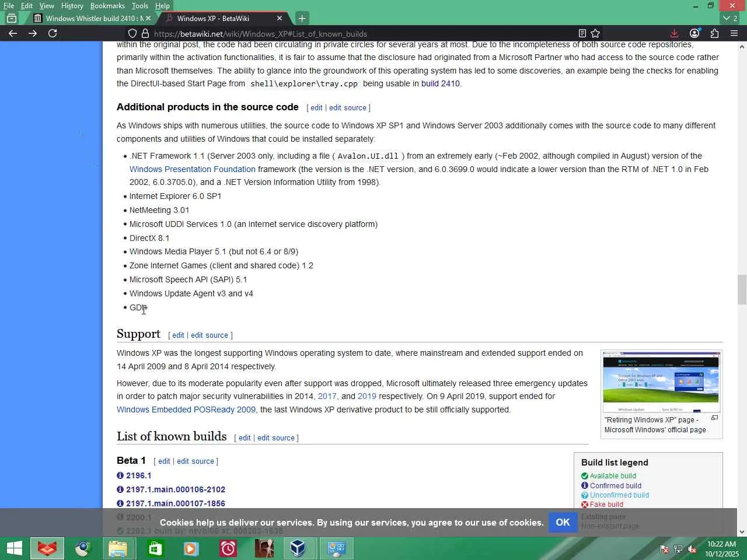Click the scrollbar up arrow
Viewport: 747px width, 560px height.
[742, 46]
